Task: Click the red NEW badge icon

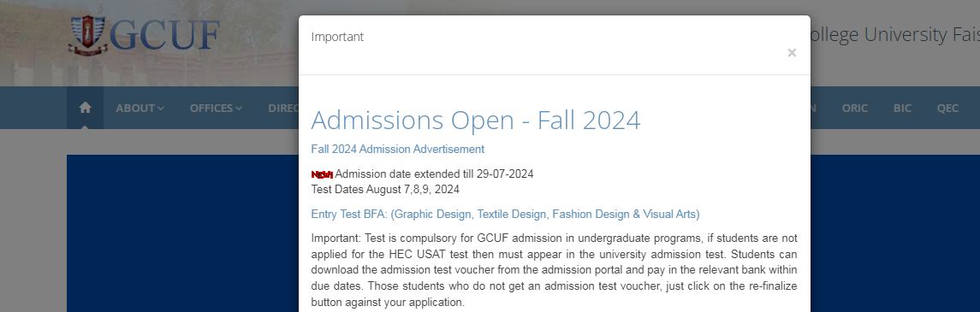Action: pos(322,174)
